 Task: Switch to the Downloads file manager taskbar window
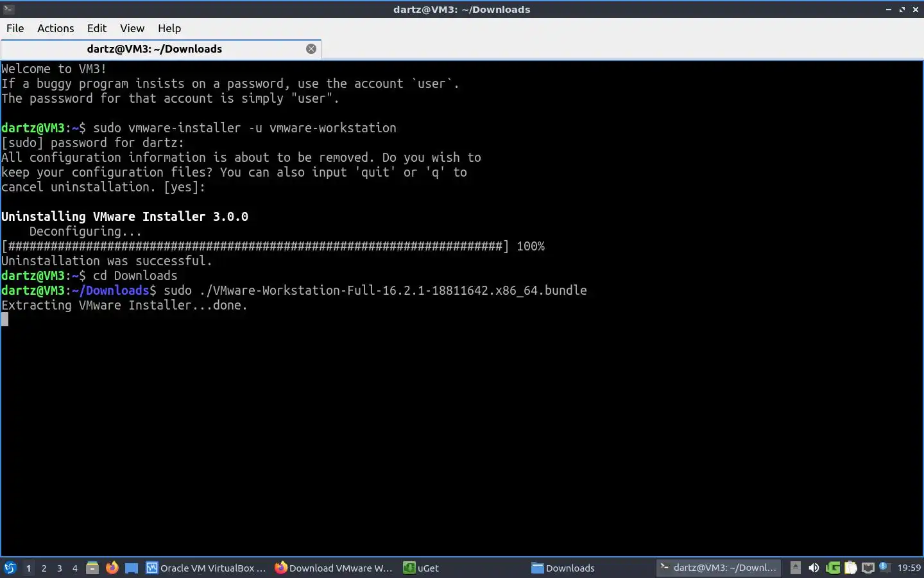[590, 568]
